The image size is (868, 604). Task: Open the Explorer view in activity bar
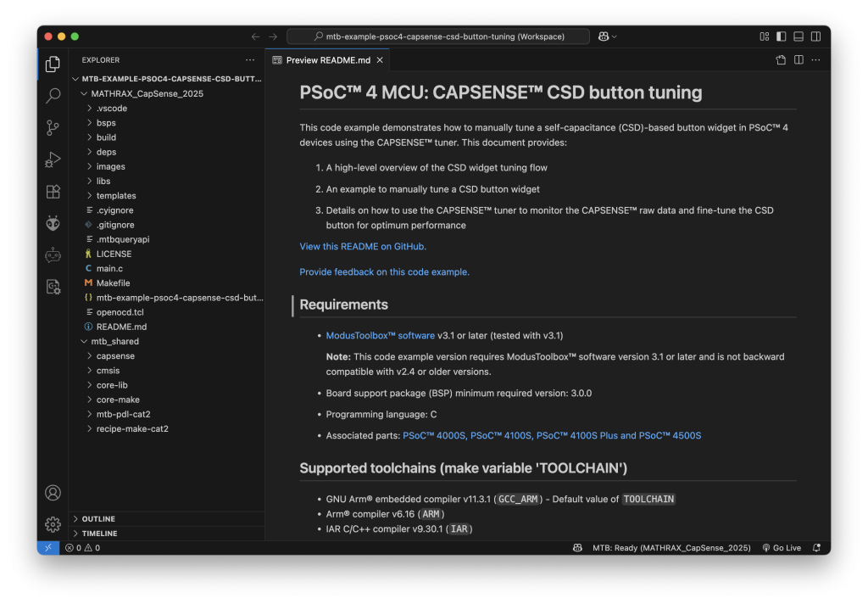(x=53, y=64)
